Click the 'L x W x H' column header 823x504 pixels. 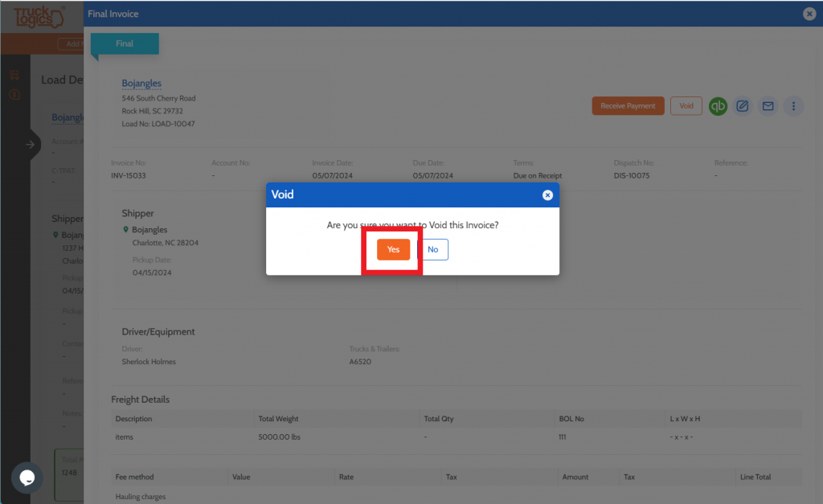pyautogui.click(x=685, y=419)
